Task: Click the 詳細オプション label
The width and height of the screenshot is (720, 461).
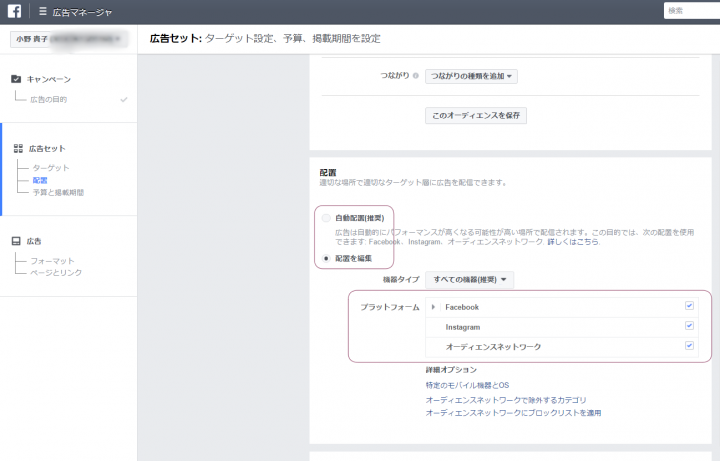Action: (x=451, y=370)
